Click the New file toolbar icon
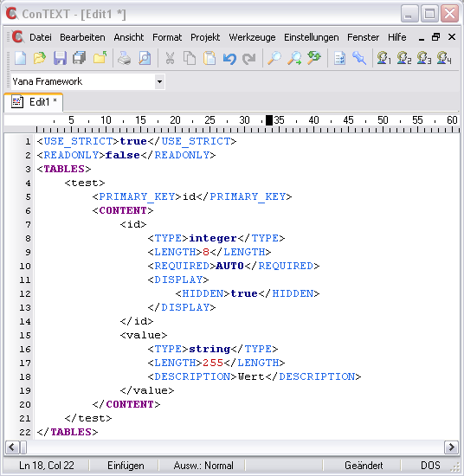This screenshot has width=464, height=476. pyautogui.click(x=21, y=58)
